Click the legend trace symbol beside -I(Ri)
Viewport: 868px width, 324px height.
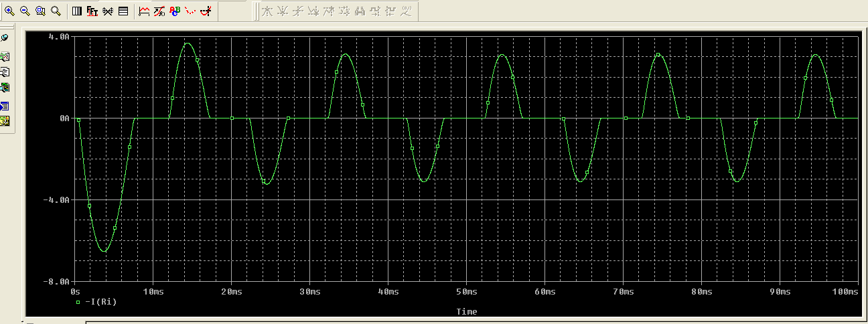(x=78, y=302)
